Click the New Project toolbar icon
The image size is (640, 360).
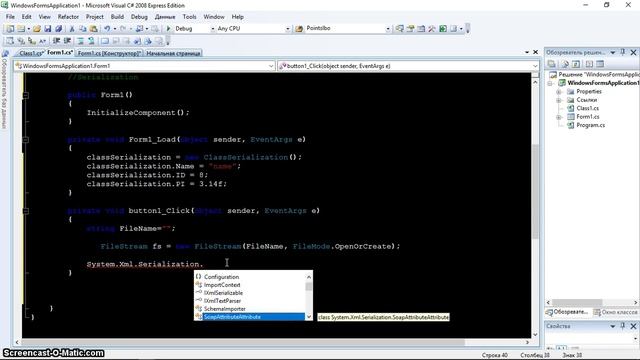[x=10, y=29]
